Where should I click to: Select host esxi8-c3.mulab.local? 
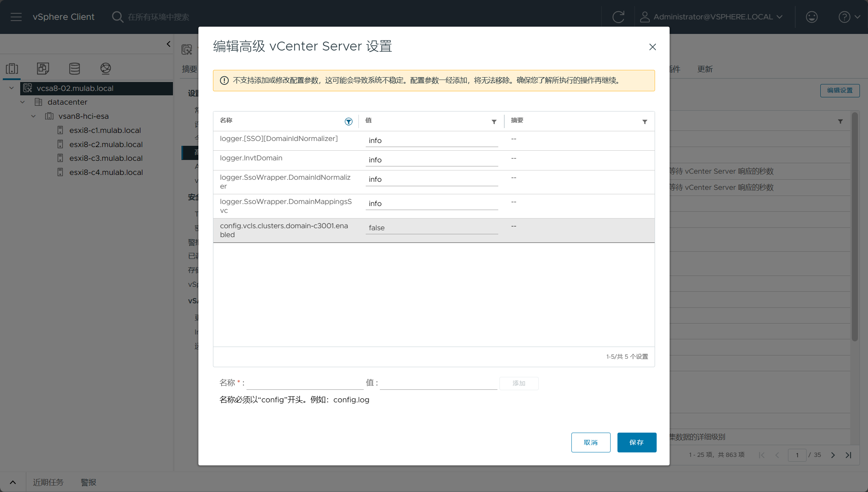(106, 158)
